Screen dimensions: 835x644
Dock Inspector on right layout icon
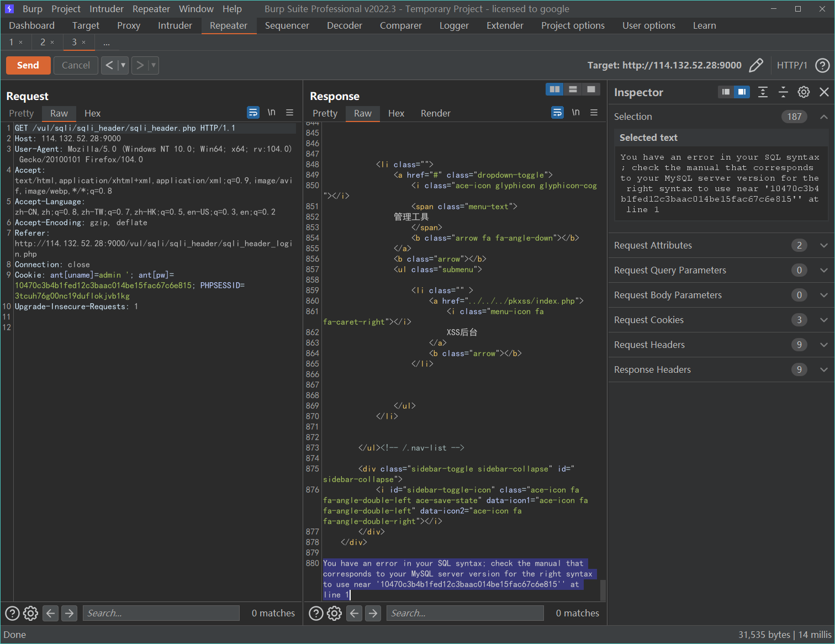(742, 92)
